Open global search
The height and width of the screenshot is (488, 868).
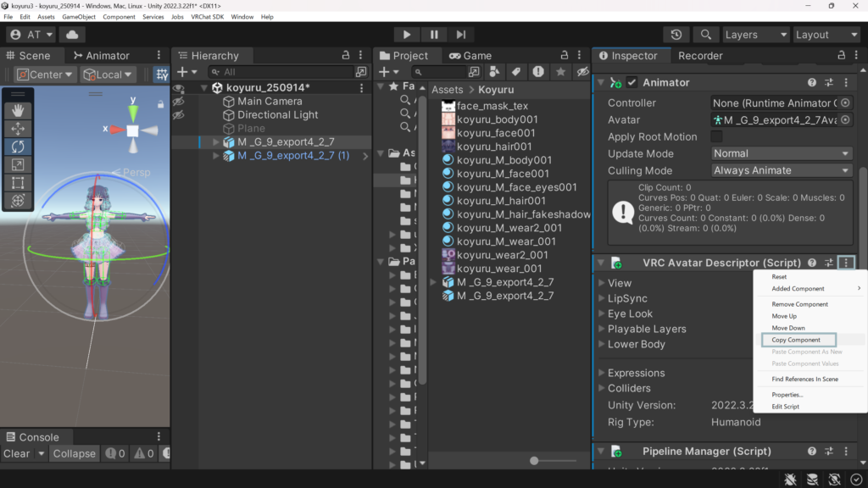(705, 34)
